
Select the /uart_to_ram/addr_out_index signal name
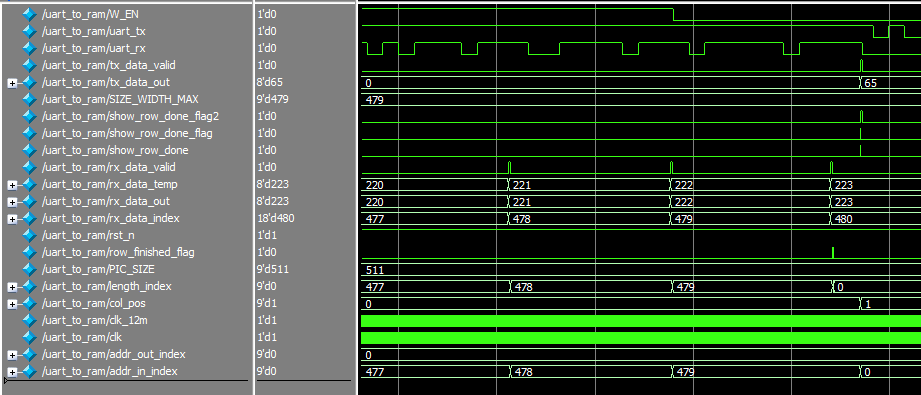114,354
